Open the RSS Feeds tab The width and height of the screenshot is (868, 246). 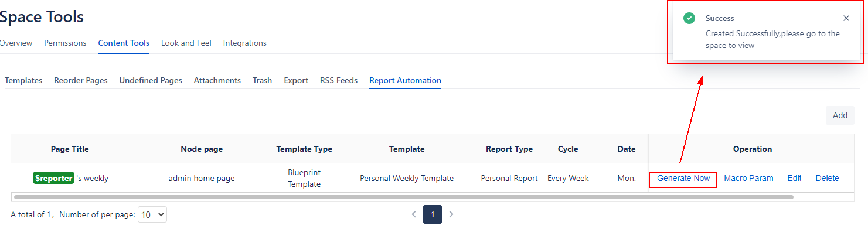(x=338, y=80)
